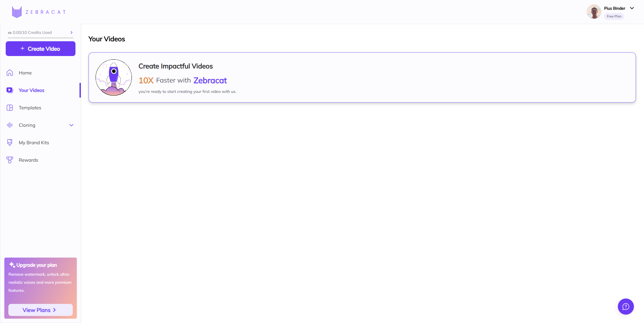Click the Rewards trophy icon

point(10,160)
